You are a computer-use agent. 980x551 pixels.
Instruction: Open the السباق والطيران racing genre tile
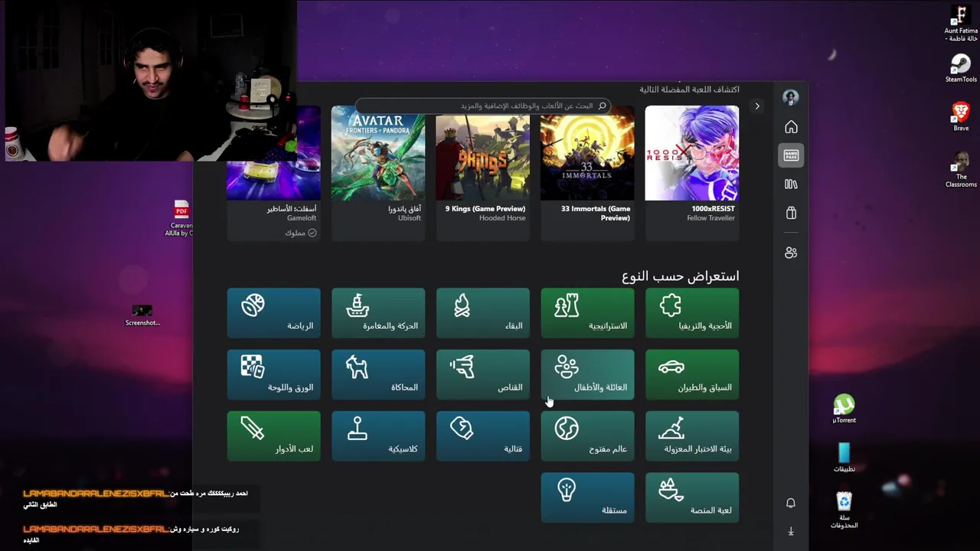tap(692, 374)
